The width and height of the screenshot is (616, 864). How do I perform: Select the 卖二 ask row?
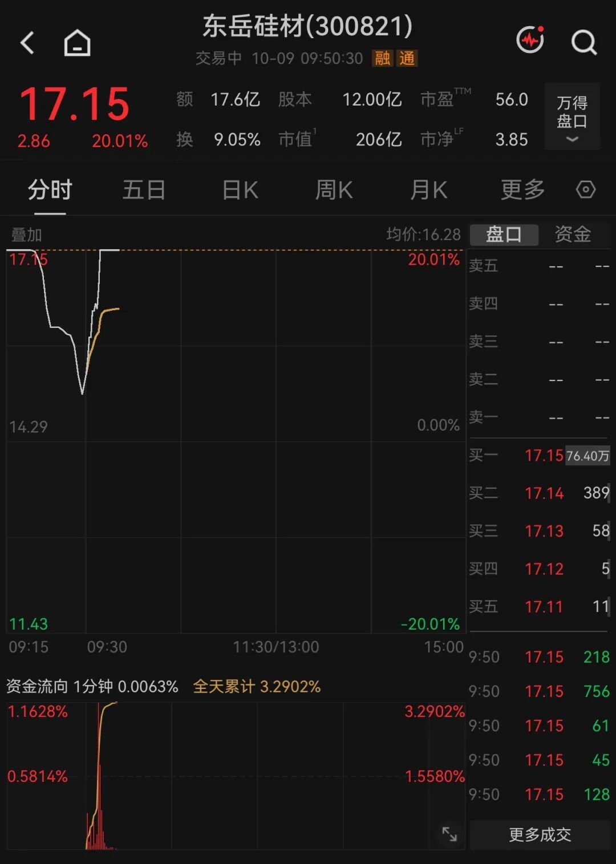(x=540, y=379)
